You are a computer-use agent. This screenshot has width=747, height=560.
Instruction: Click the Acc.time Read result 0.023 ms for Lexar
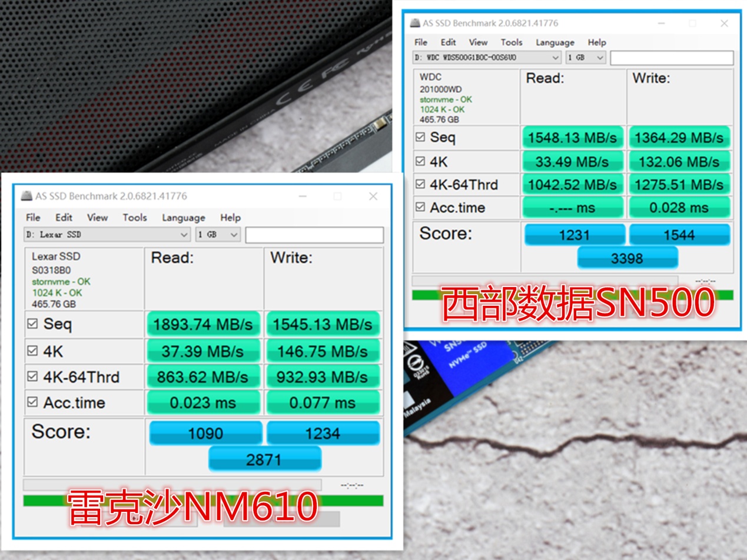[x=203, y=403]
